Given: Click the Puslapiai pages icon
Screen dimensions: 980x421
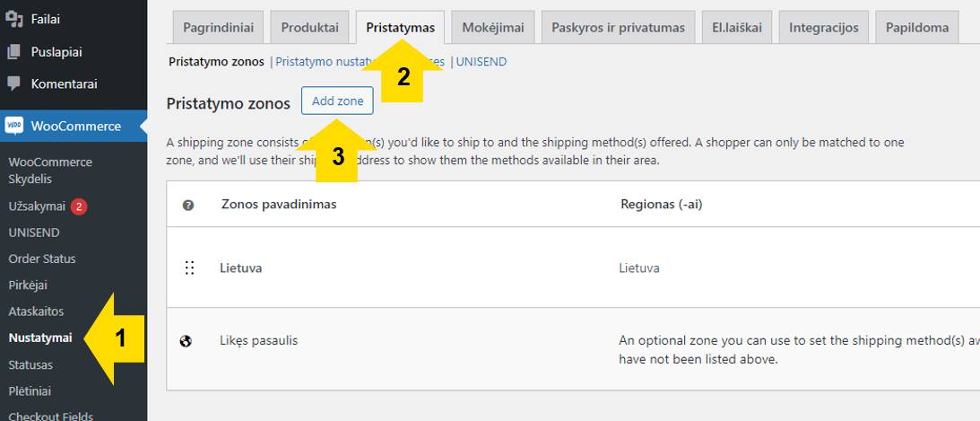Looking at the screenshot, I should [13, 52].
